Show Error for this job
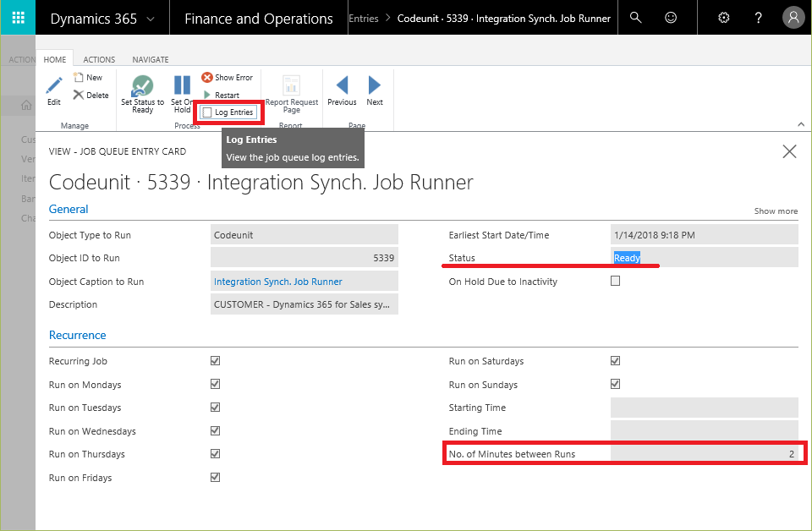 [228, 77]
